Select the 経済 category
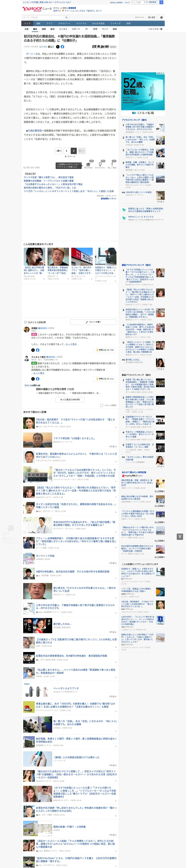This screenshot has width=186, height=868. pos(52,29)
